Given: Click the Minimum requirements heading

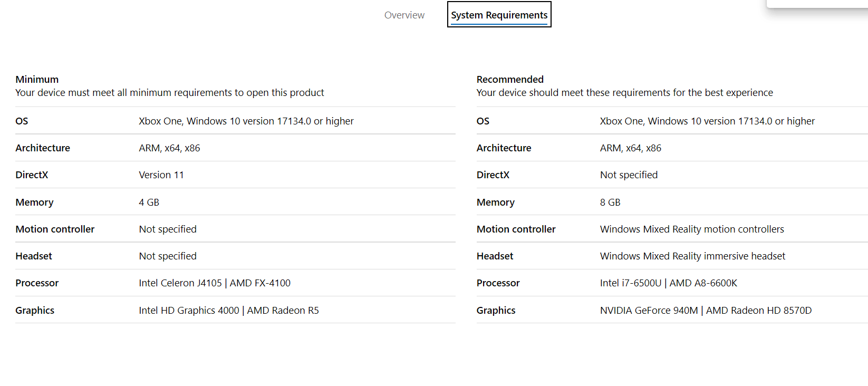Looking at the screenshot, I should tap(37, 79).
